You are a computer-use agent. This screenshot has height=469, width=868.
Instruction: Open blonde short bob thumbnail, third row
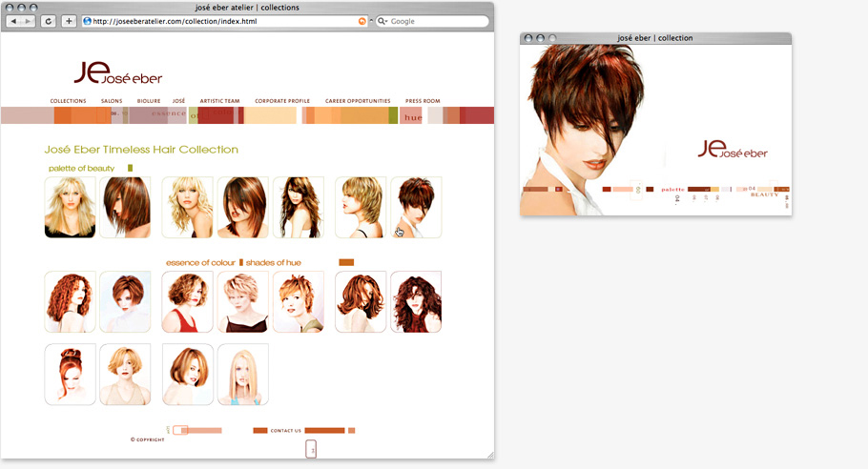[x=125, y=375]
